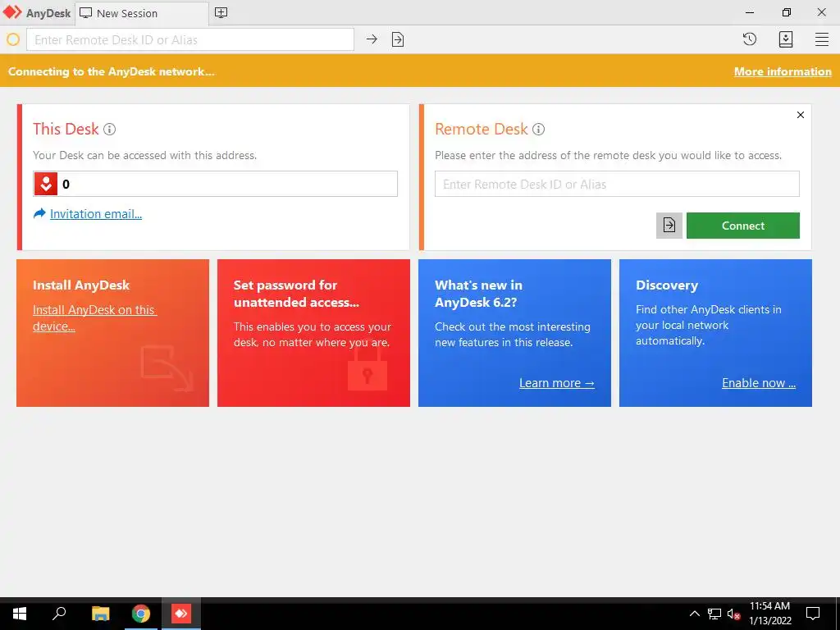Click the connect arrow beside address bar

[x=372, y=39]
